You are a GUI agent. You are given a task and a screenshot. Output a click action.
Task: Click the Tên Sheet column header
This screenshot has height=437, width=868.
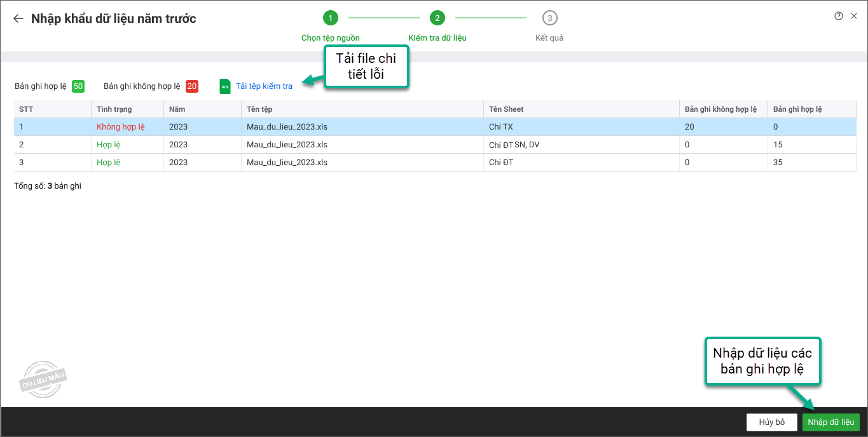506,109
